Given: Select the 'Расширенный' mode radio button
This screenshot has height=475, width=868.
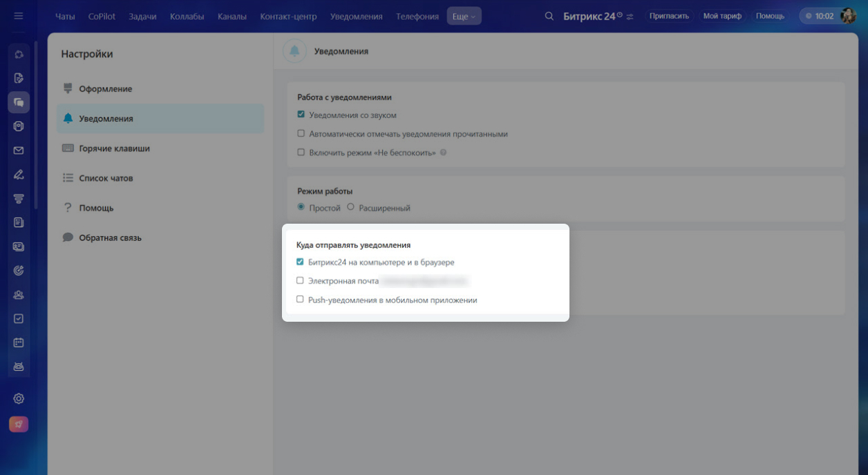Looking at the screenshot, I should [350, 207].
